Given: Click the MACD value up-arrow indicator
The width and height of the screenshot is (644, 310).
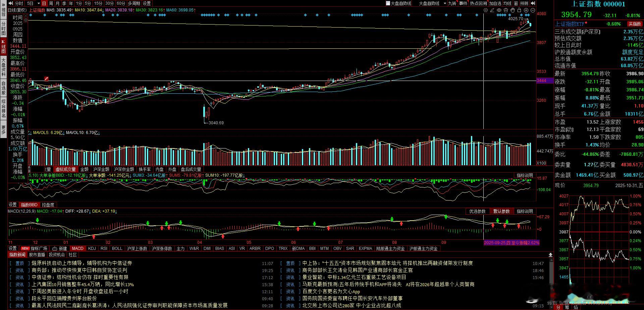Looking at the screenshot, I should pos(64,212).
